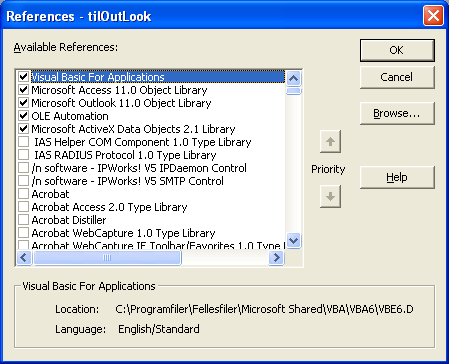The image size is (449, 364).
Task: Open Help for the References dialog
Action: [x=397, y=177]
